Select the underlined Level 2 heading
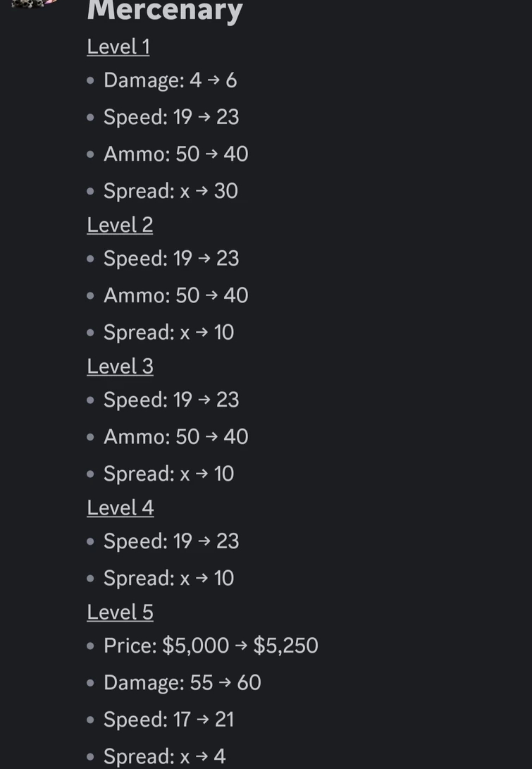 (x=119, y=225)
